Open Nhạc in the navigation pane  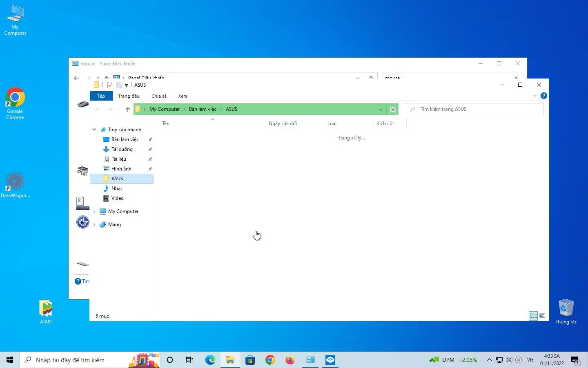tap(117, 188)
